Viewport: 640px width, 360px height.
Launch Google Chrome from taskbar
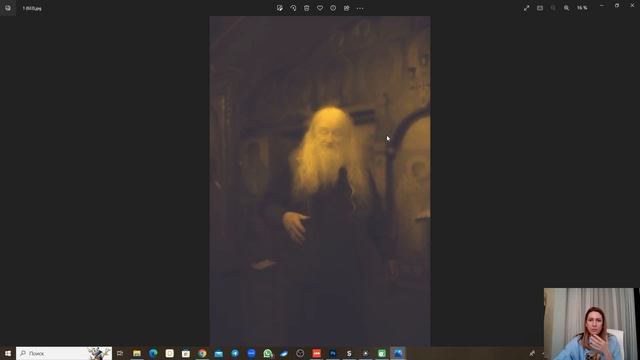click(x=202, y=353)
